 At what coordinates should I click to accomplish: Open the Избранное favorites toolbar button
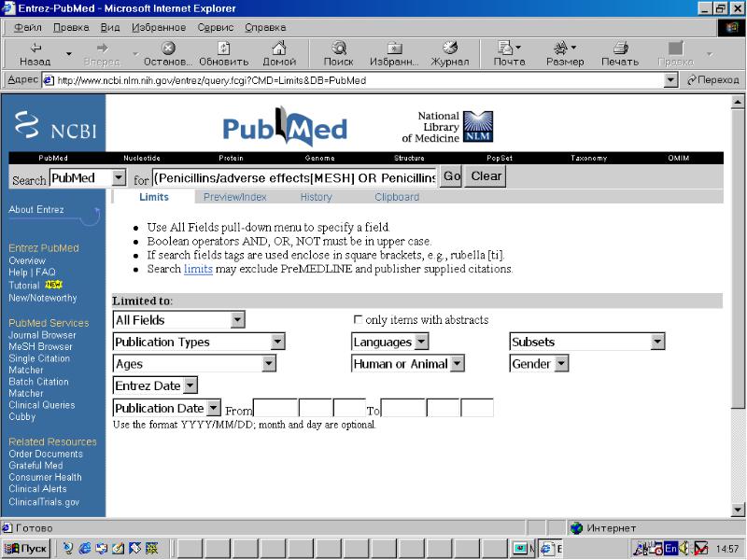point(394,54)
